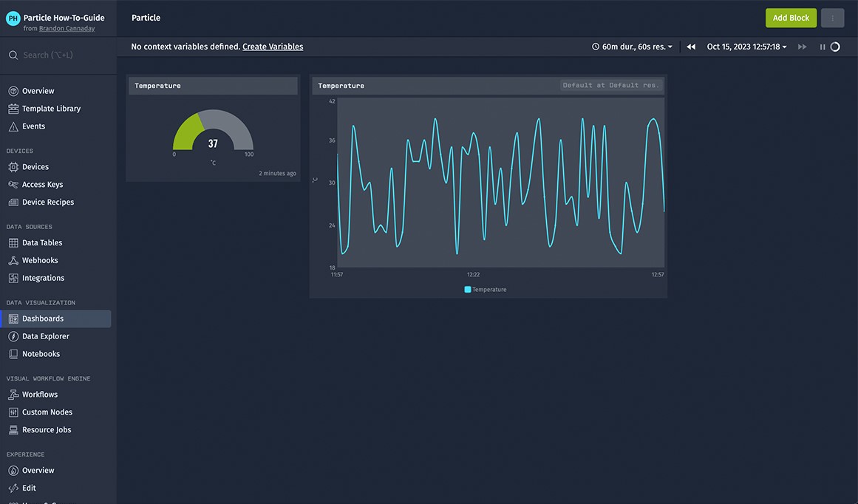
Task: Click the circular refresh indicator icon
Action: point(835,47)
